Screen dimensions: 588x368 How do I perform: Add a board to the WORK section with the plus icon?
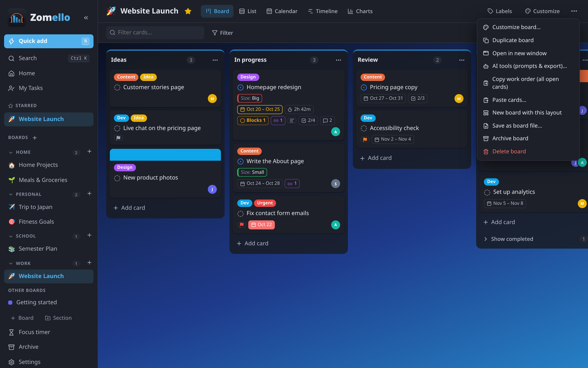click(89, 263)
